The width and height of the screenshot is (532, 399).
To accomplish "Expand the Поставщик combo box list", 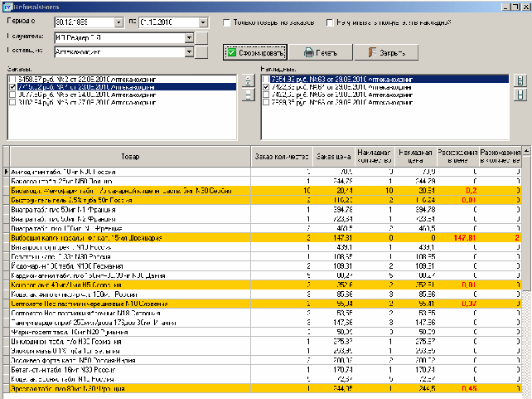I will [x=189, y=52].
